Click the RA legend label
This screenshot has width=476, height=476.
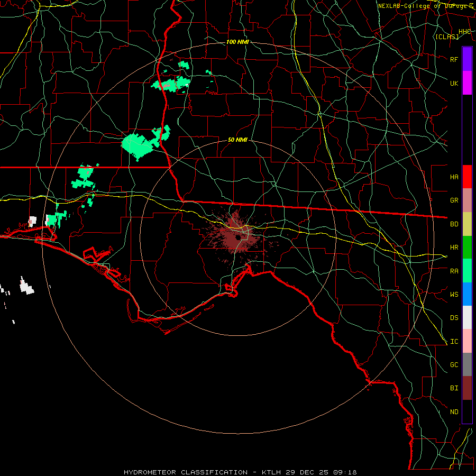[454, 271]
